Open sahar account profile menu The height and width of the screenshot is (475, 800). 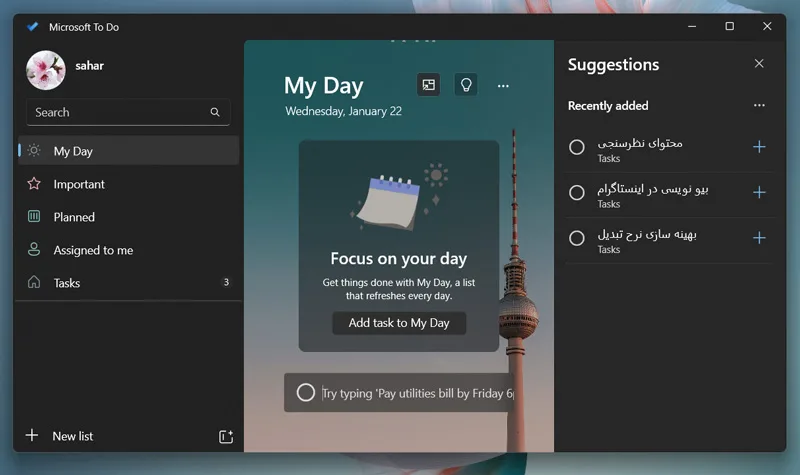pyautogui.click(x=65, y=69)
